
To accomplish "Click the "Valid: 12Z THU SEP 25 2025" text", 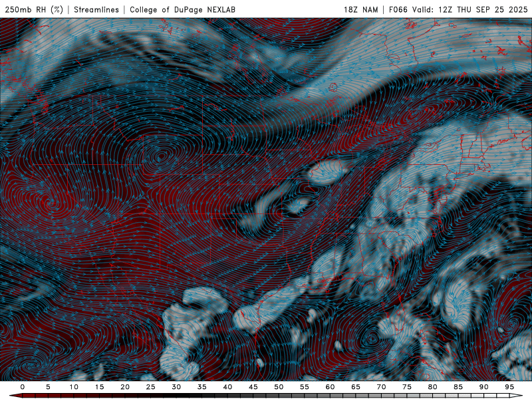I will (470, 9).
